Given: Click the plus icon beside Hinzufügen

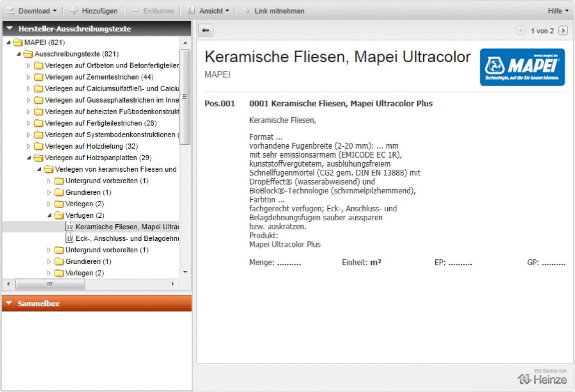Looking at the screenshot, I should click(x=74, y=11).
